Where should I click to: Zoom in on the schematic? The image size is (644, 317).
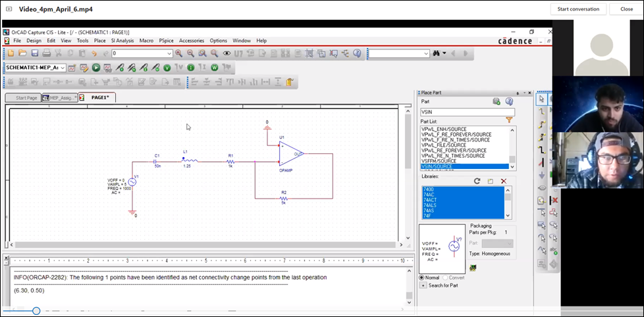[178, 53]
